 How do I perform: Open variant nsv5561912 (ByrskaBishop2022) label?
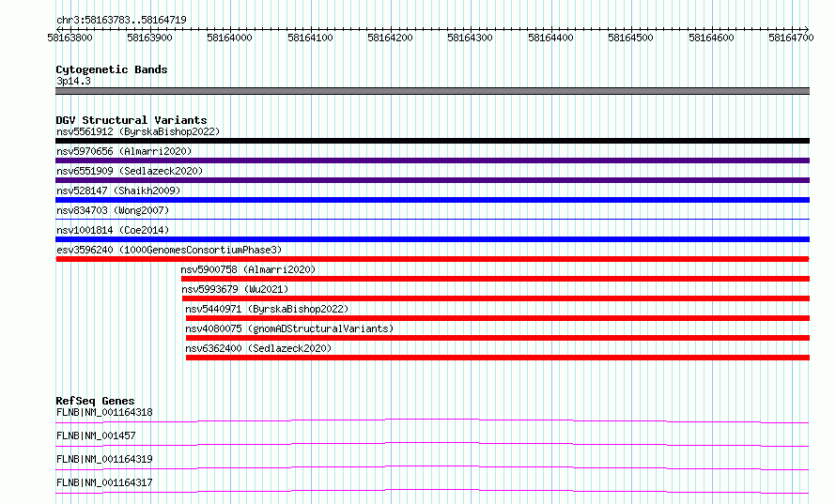(138, 131)
